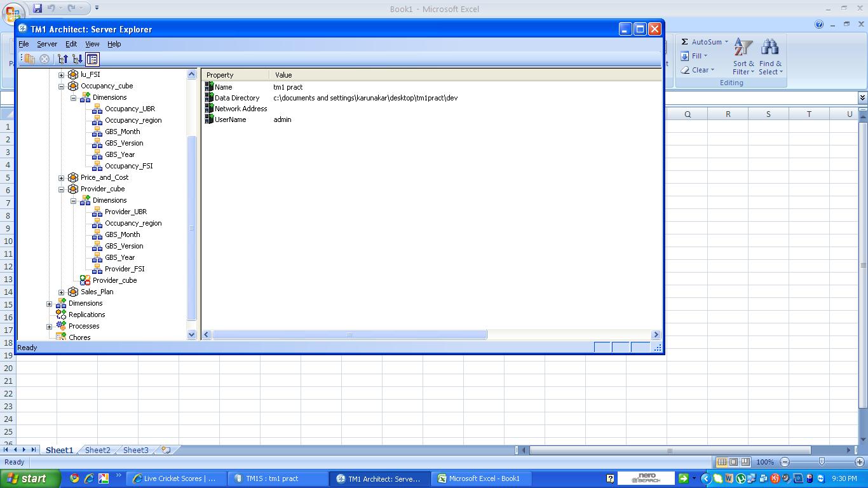Image resolution: width=868 pixels, height=488 pixels.
Task: Switch to the Sheet2 tab
Action: coord(97,450)
